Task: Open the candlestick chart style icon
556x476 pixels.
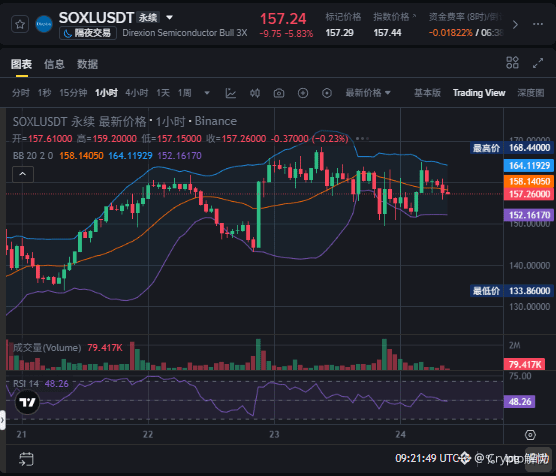Action: (255, 93)
